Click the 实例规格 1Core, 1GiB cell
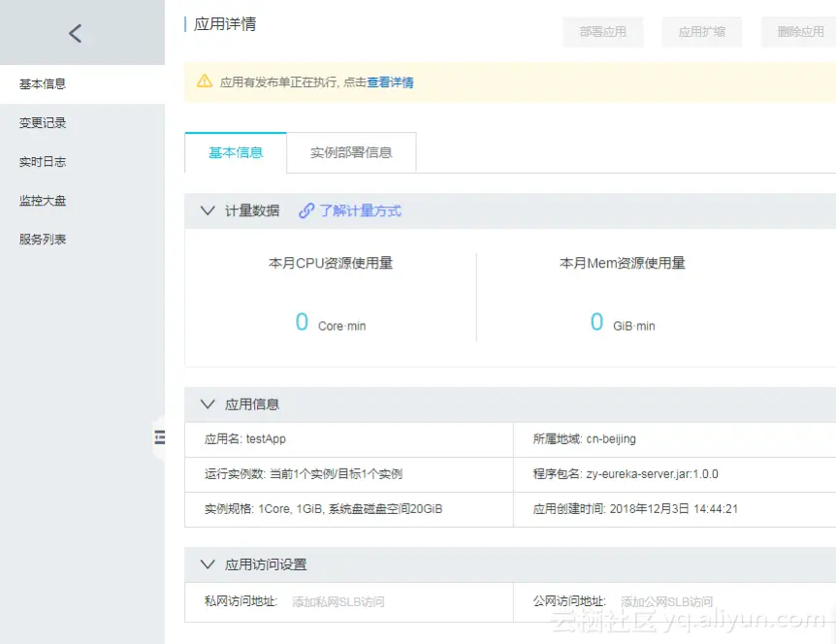836x644 pixels. pos(349,509)
